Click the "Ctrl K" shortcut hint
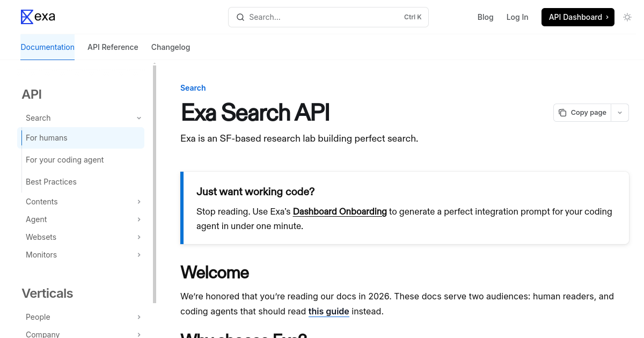The width and height of the screenshot is (644, 338). (413, 17)
